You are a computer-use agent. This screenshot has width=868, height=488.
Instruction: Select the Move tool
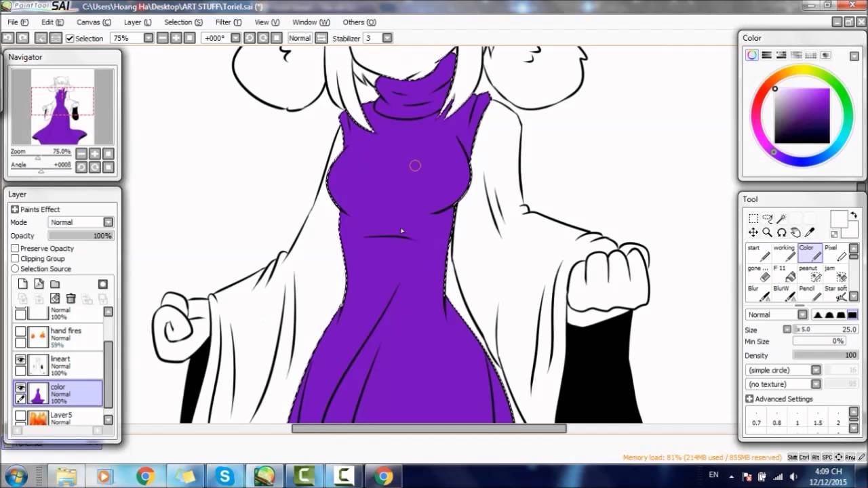coord(753,232)
